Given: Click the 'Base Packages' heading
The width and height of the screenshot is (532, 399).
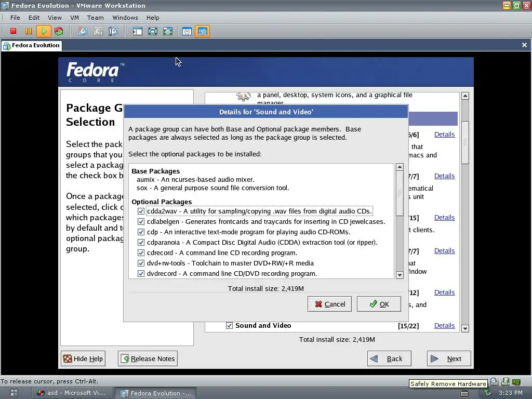Looking at the screenshot, I should 156,171.
